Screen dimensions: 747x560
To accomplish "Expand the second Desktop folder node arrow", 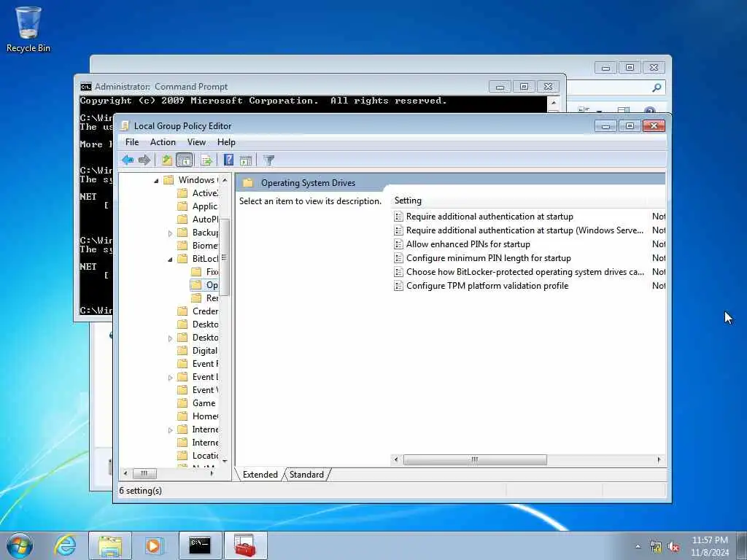I will coord(170,338).
